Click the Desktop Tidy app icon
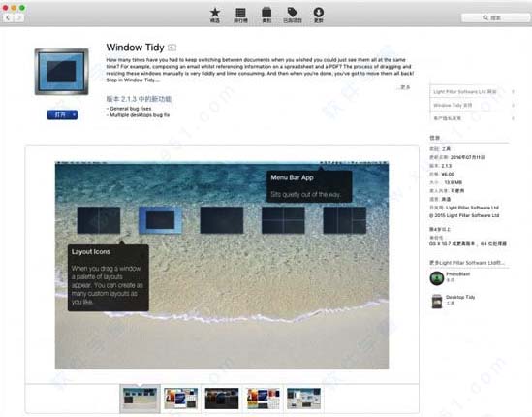The image size is (532, 417). tap(437, 301)
